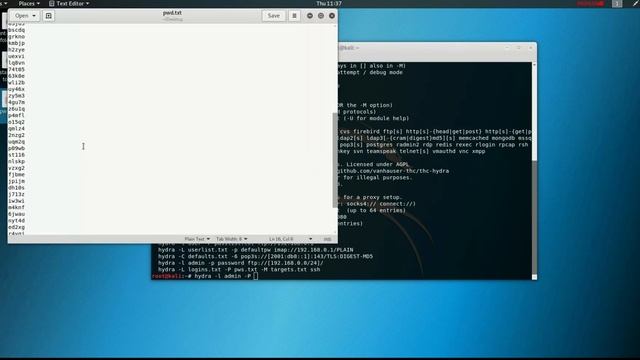
Task: Save the pwd.txt file
Action: click(x=273, y=16)
